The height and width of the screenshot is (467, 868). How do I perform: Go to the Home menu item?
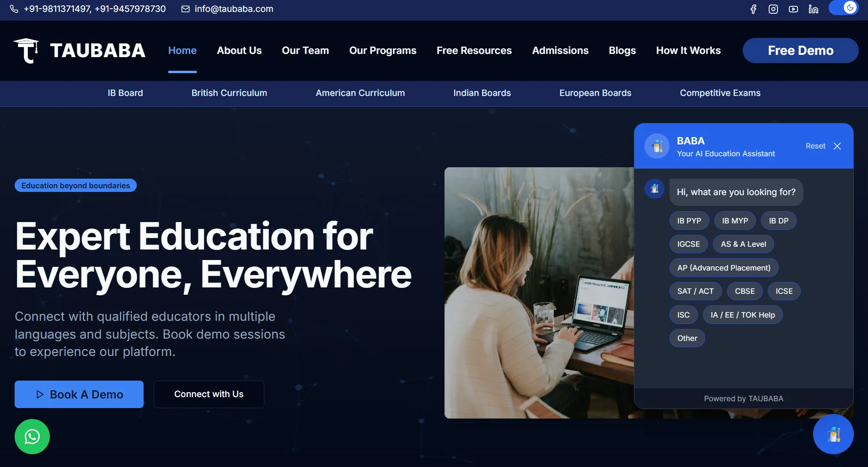(x=182, y=51)
